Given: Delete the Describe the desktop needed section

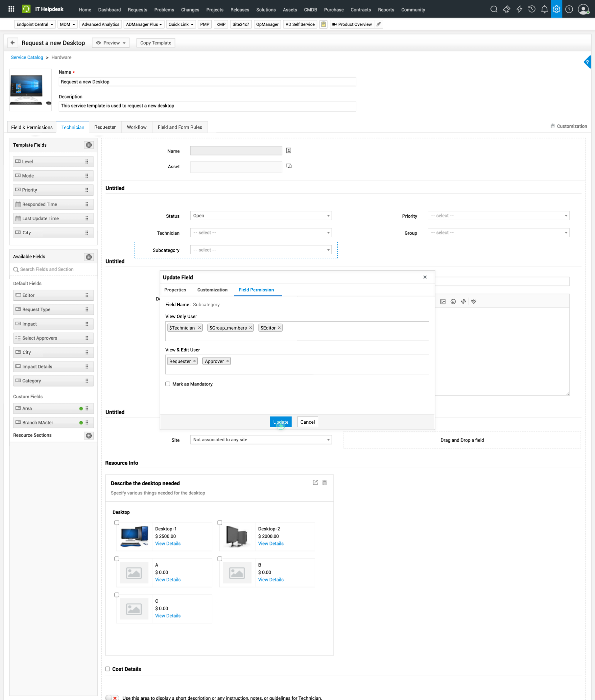Looking at the screenshot, I should coord(324,483).
